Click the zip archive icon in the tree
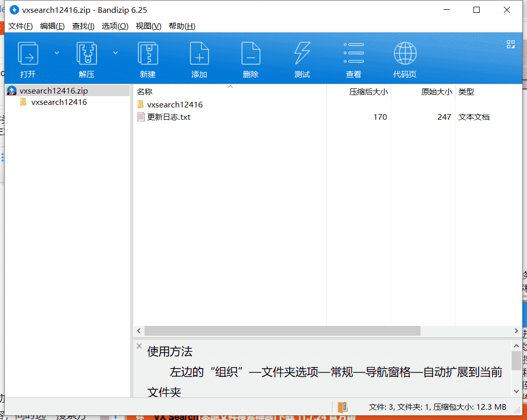Image resolution: width=527 pixels, height=420 pixels. (12, 90)
